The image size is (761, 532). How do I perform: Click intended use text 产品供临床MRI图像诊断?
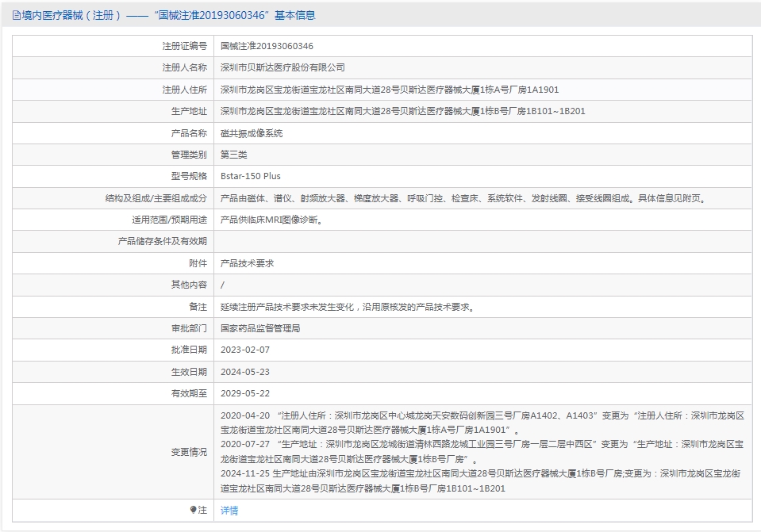271,220
